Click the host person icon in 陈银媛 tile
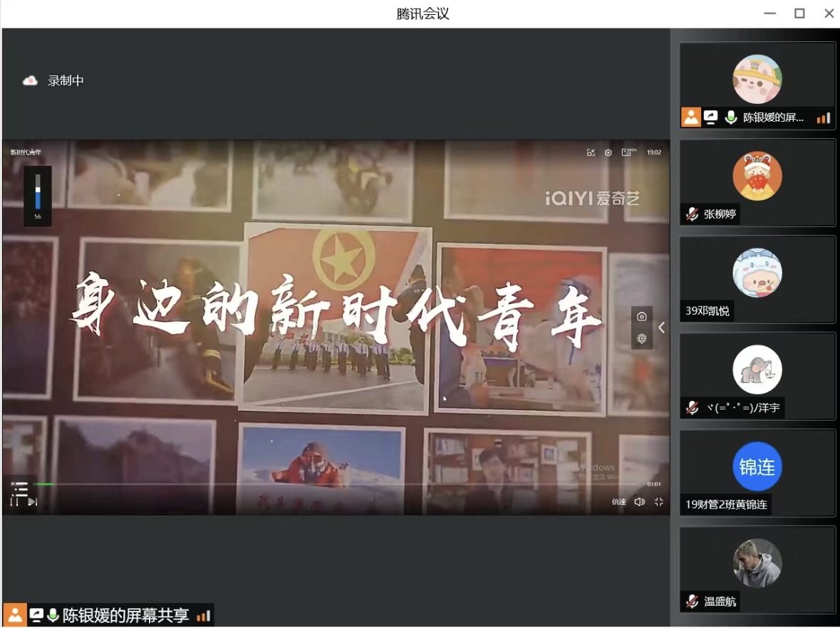 691,117
